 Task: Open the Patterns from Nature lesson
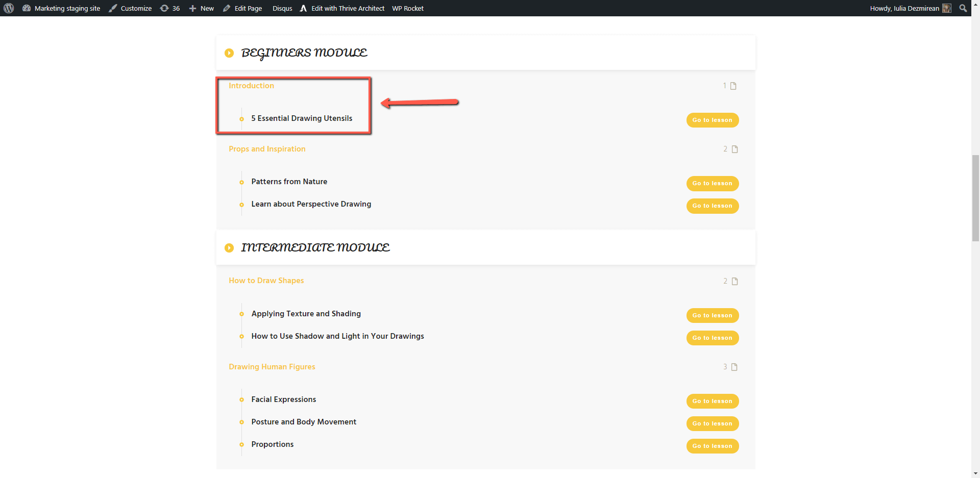289,182
